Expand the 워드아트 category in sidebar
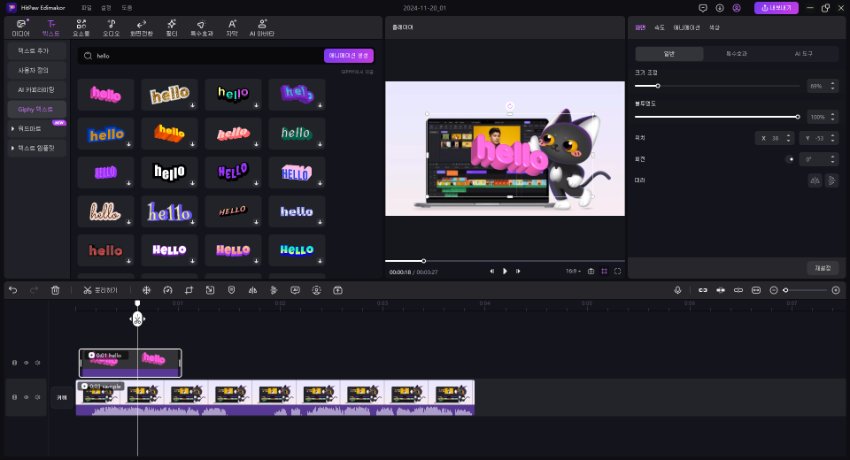Viewport: 850px width, 460px height. click(37, 129)
